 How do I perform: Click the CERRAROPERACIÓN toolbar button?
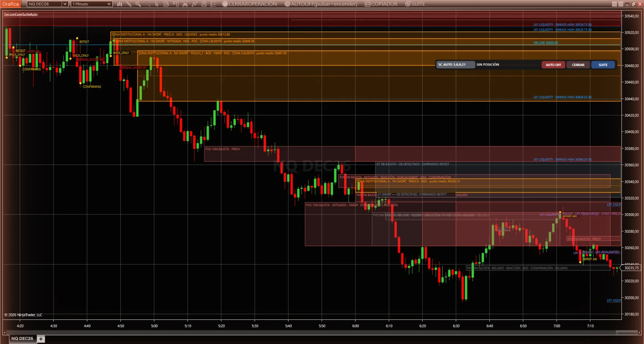tap(250, 4)
